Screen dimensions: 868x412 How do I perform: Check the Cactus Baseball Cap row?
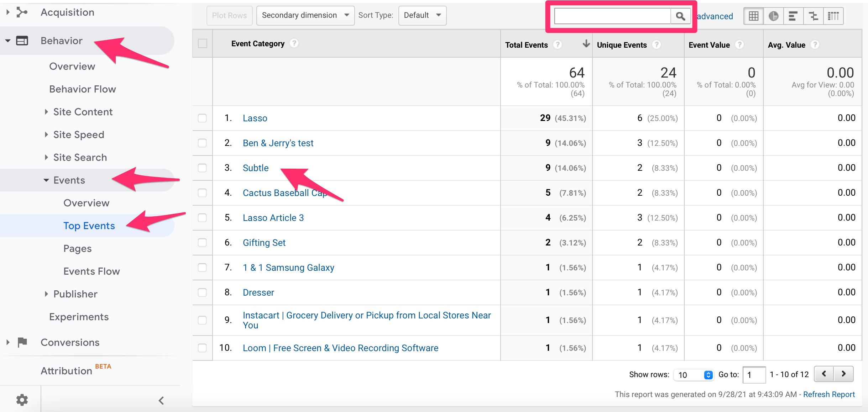coord(202,193)
